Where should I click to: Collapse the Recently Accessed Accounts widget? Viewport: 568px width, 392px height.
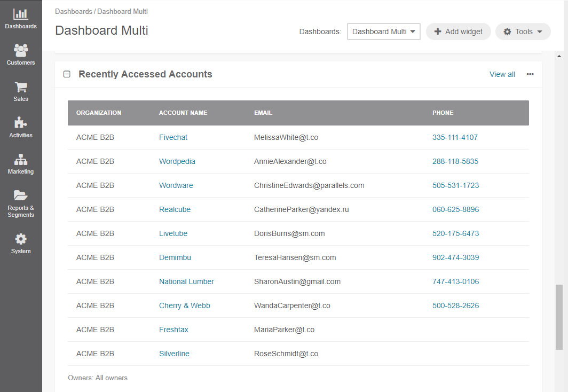(67, 74)
